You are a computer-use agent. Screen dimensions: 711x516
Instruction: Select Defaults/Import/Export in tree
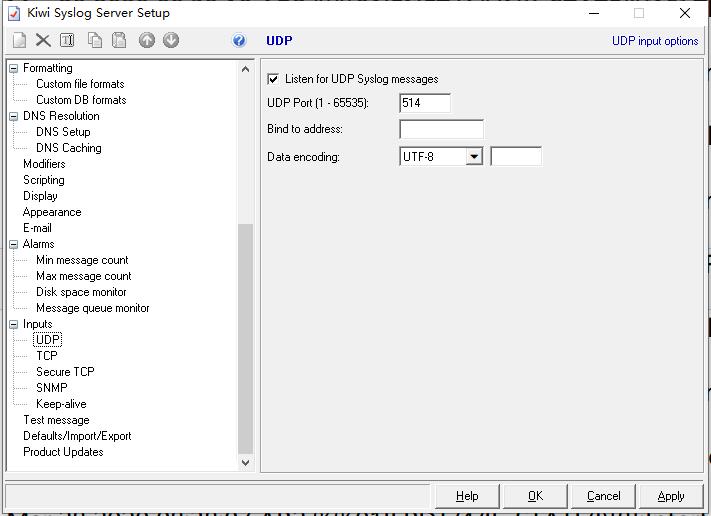click(77, 436)
